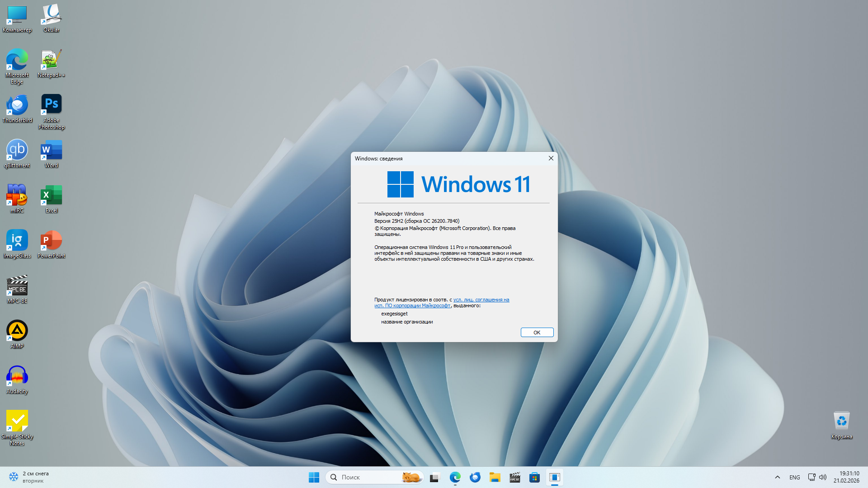This screenshot has height=488, width=868.
Task: Click the Thunderbird taskbar icon
Action: [475, 477]
